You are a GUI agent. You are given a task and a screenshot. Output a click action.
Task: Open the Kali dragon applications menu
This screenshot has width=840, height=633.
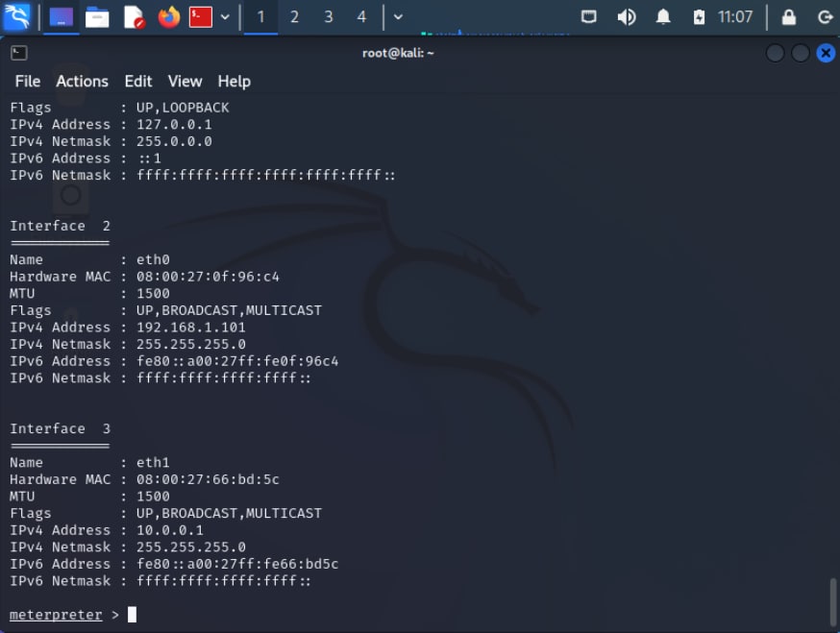[x=17, y=17]
